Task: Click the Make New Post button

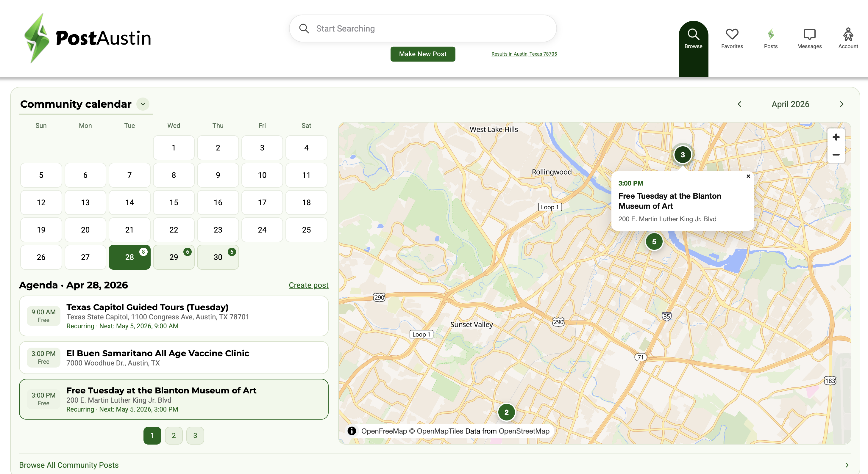Action: pyautogui.click(x=423, y=54)
